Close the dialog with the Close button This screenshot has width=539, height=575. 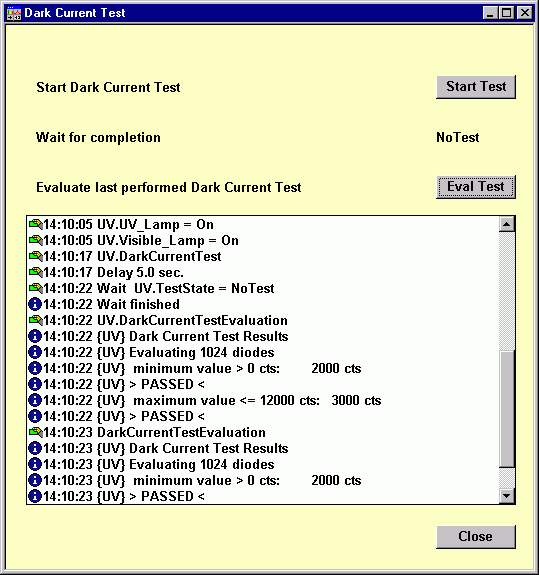[476, 537]
